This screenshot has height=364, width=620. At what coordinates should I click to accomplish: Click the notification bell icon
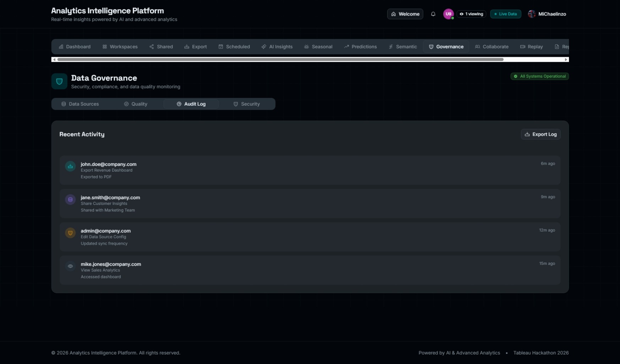(433, 14)
